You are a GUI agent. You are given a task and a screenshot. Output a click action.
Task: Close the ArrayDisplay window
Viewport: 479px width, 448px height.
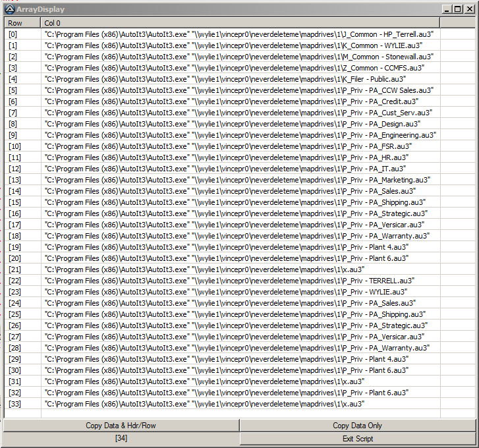click(469, 9)
